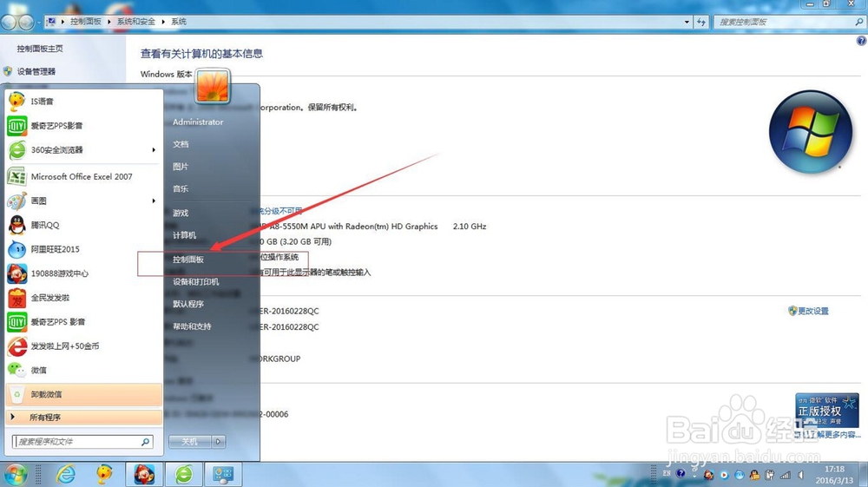Click the Windows Start orb
The height and width of the screenshot is (487, 868).
click(15, 475)
